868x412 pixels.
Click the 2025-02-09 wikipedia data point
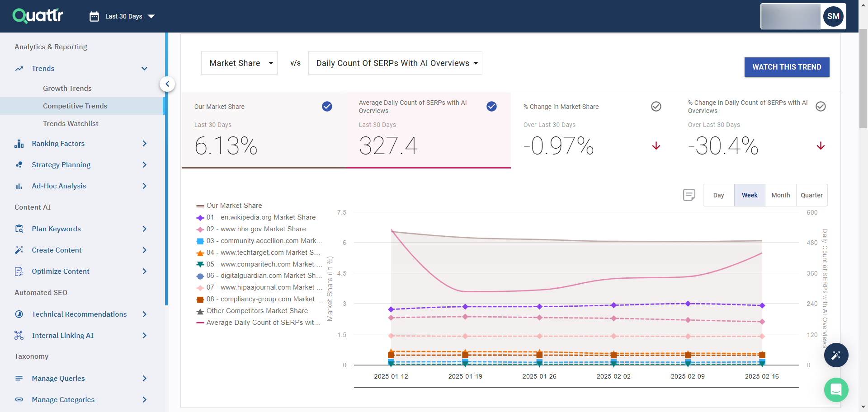(x=688, y=304)
